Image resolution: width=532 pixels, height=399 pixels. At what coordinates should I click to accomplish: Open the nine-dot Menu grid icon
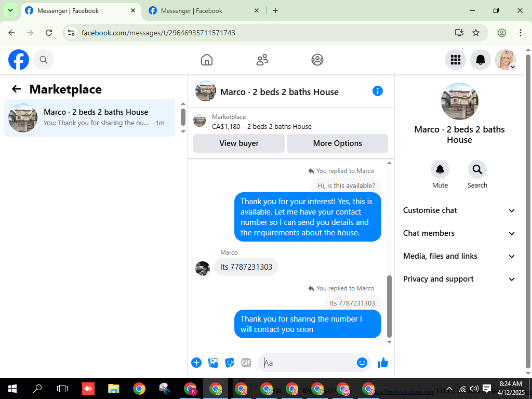coord(455,60)
